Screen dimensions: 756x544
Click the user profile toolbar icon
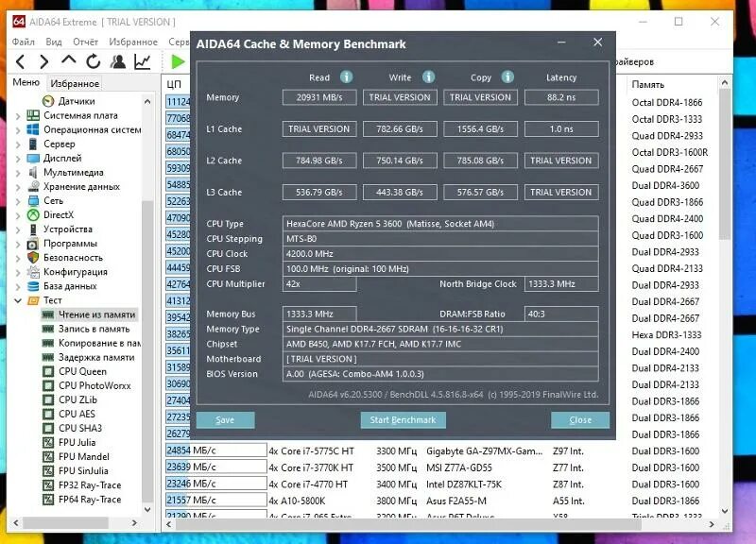(x=117, y=61)
